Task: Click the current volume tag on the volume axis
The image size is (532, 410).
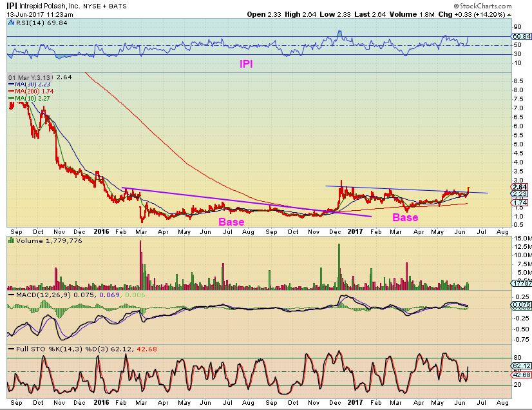Action: (x=522, y=283)
